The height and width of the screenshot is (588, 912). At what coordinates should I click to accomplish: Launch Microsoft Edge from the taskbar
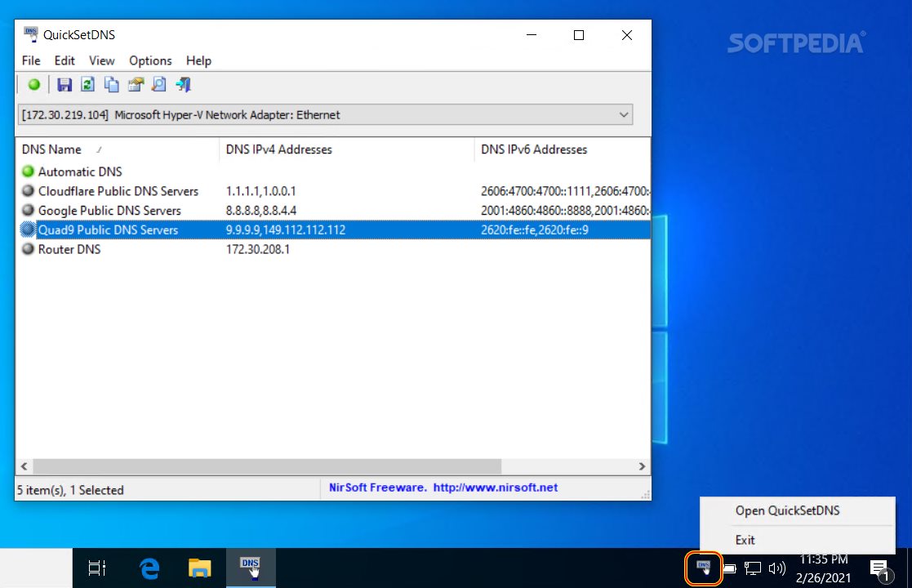tap(149, 568)
